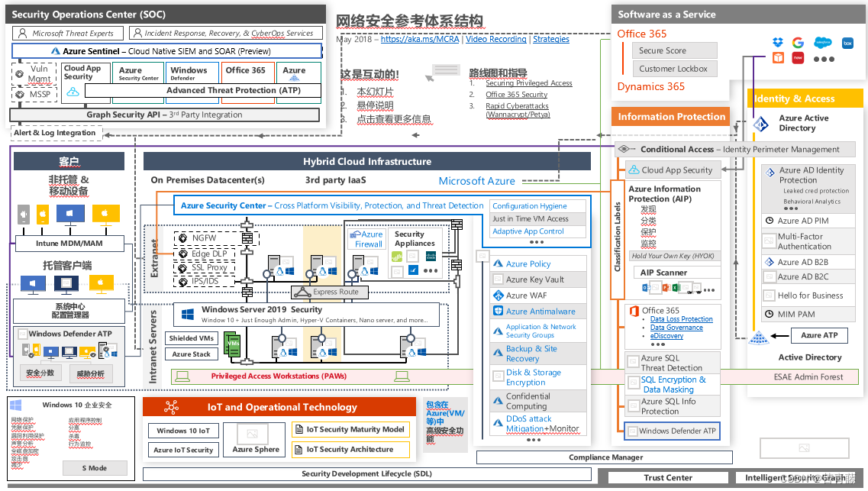
Task: Click the Azure Sentinel logo icon
Action: pos(56,51)
